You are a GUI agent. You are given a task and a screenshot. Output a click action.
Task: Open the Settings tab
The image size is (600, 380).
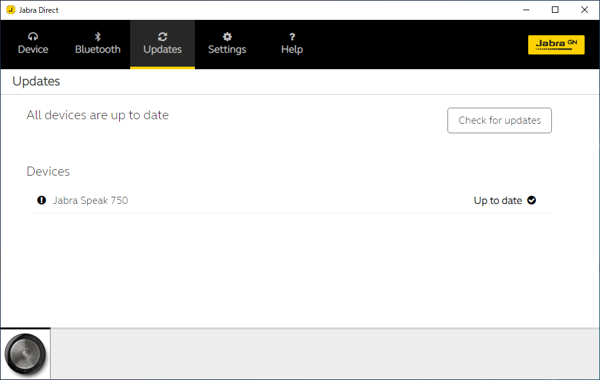tap(227, 44)
